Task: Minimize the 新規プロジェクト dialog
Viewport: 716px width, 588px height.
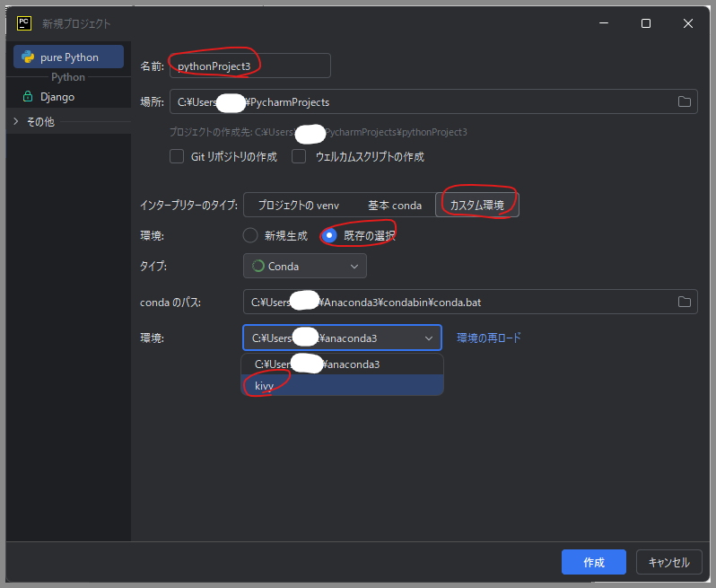Action: point(604,23)
